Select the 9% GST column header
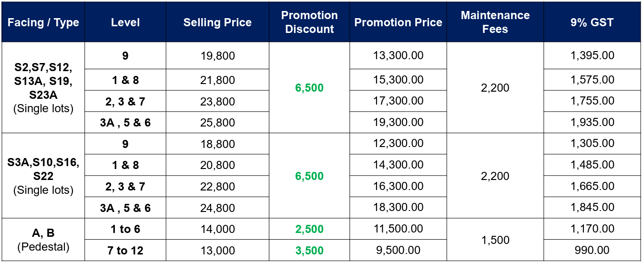 coord(592,22)
